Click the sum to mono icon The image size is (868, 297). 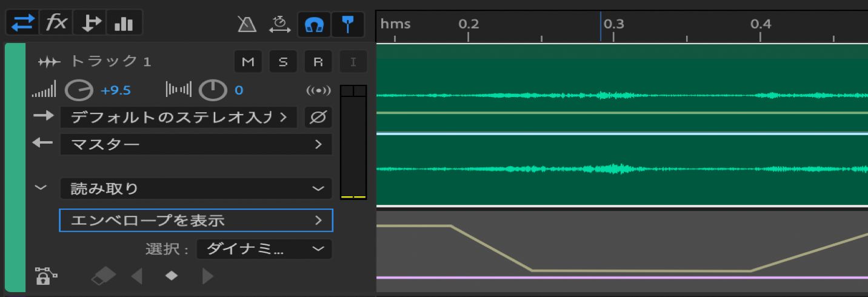point(319,91)
